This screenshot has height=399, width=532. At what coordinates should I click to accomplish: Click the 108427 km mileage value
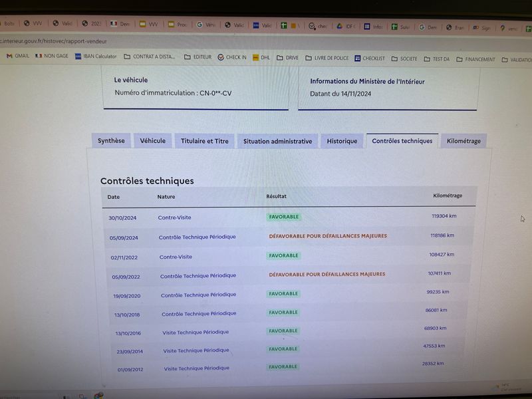pos(442,254)
